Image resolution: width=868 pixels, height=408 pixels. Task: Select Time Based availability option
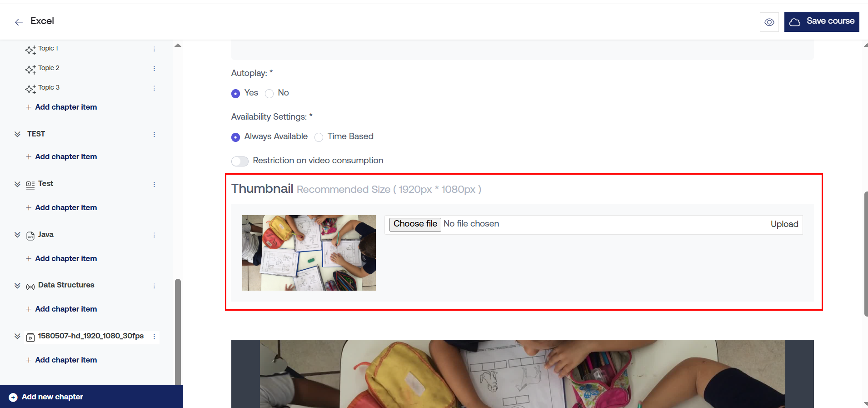319,137
